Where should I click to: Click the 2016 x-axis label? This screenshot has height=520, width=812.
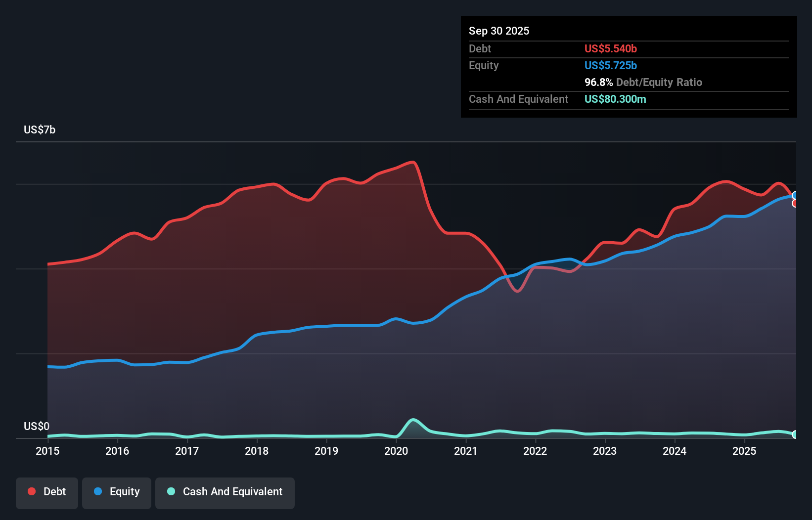coord(117,451)
